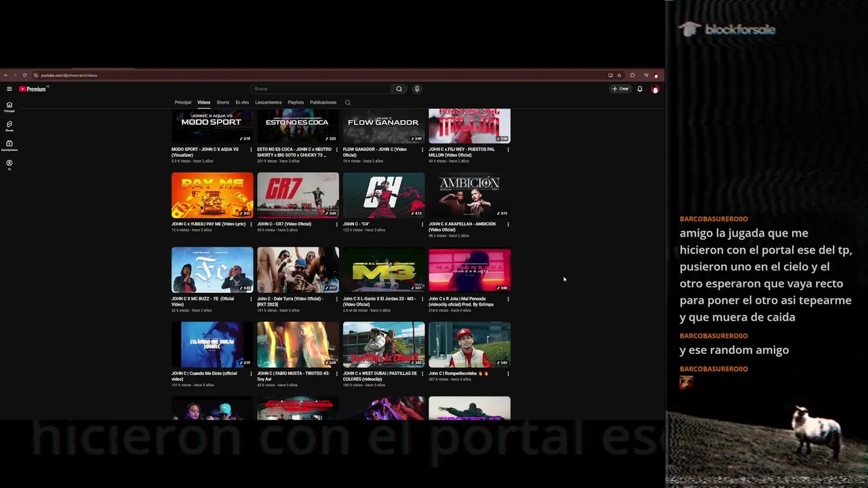Play the PAY ME video thumbnail
This screenshot has height=488, width=868.
tap(212, 195)
